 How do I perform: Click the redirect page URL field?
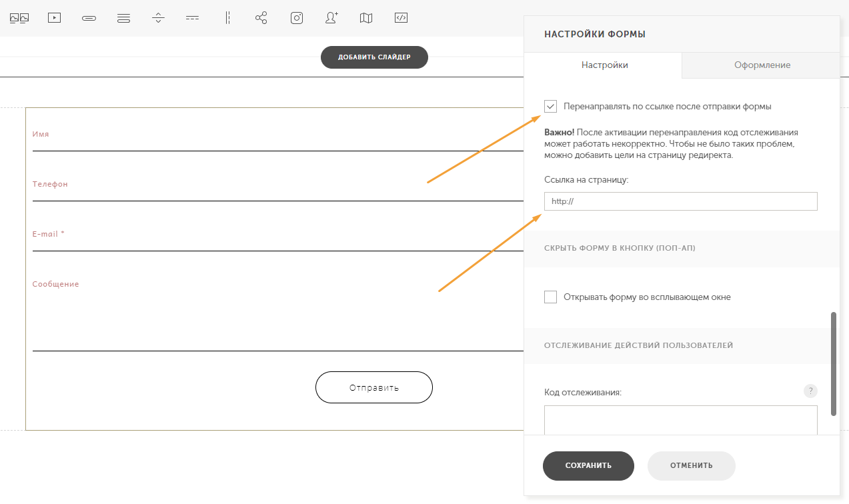point(680,201)
